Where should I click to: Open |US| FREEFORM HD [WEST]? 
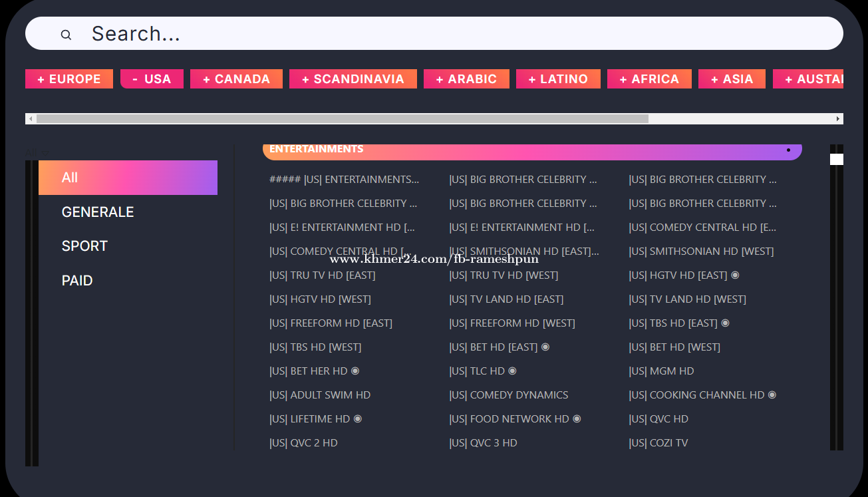pyautogui.click(x=512, y=323)
